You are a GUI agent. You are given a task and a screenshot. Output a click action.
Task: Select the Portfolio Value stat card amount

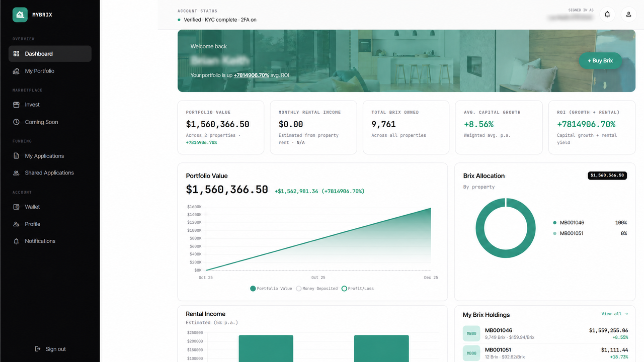[x=217, y=124]
